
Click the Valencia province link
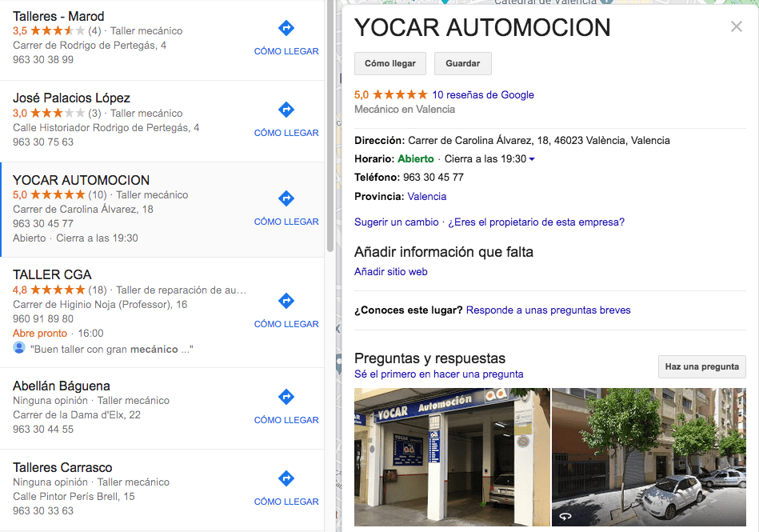[x=427, y=197]
